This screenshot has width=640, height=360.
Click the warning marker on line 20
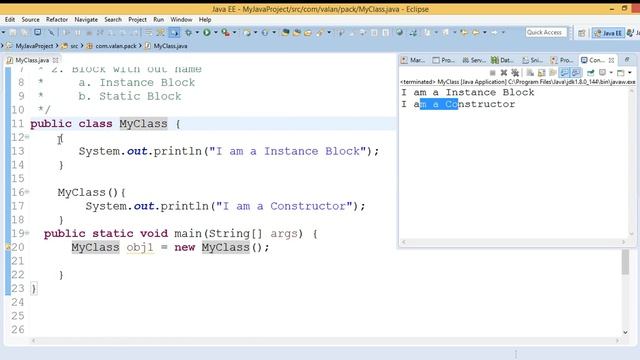point(8,247)
